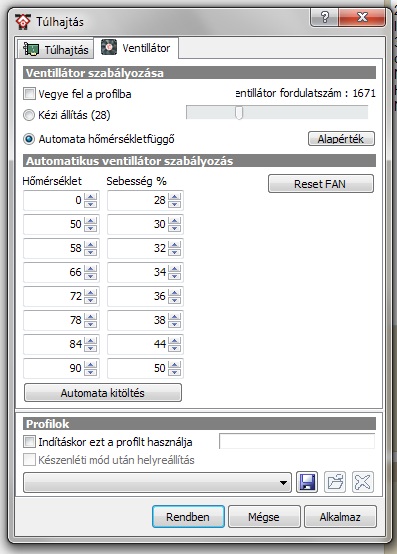Viewport: 397px width, 554px height.
Task: Decrease speed value 34 with down arrow
Action: [174, 276]
